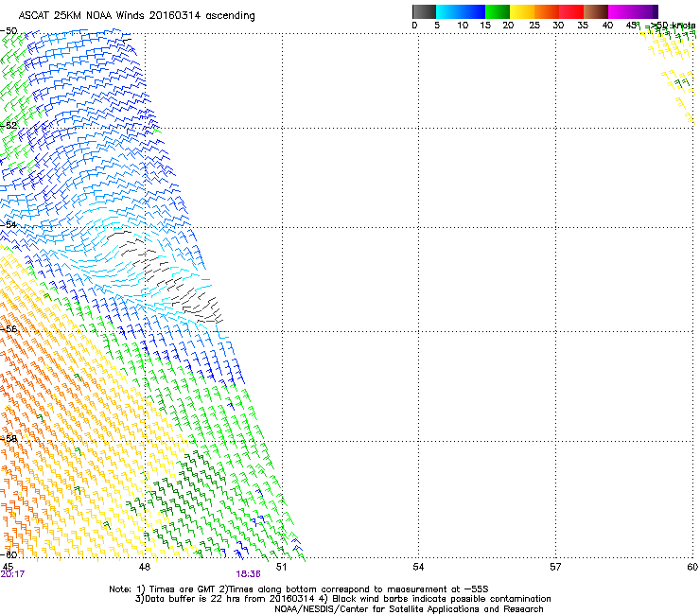The height and width of the screenshot is (615, 700).
Task: Click the "40" label under the color bar
Action: (x=607, y=26)
